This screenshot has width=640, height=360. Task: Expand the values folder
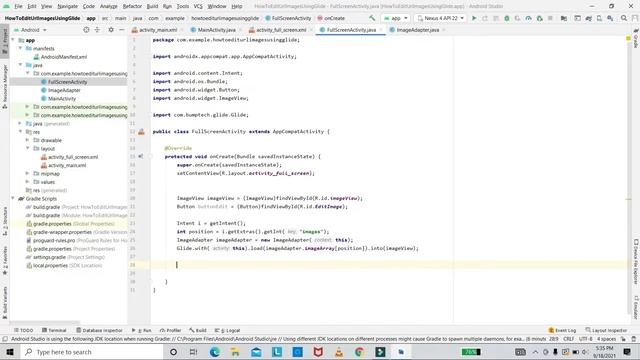coord(28,182)
